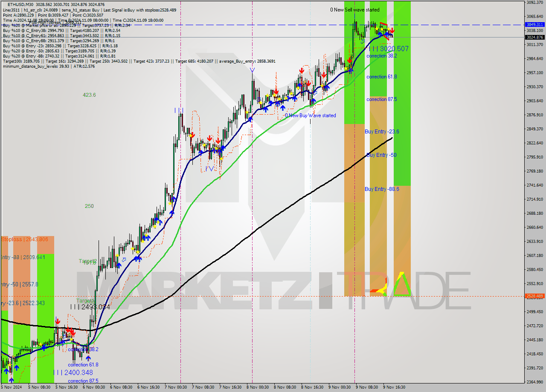Click the '7 Nov 00:30' time label

point(176,388)
